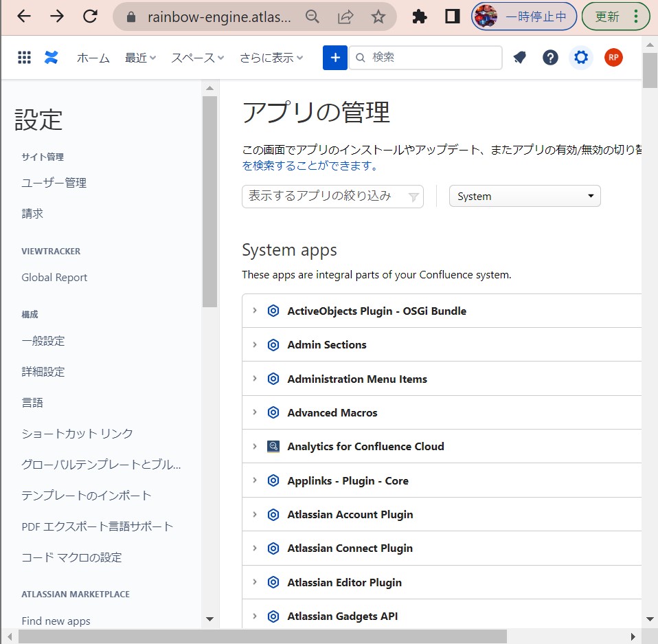The height and width of the screenshot is (644, 658).
Task: Expand the ActiveObjects Plugin - OSGi Bundle row
Action: click(255, 311)
